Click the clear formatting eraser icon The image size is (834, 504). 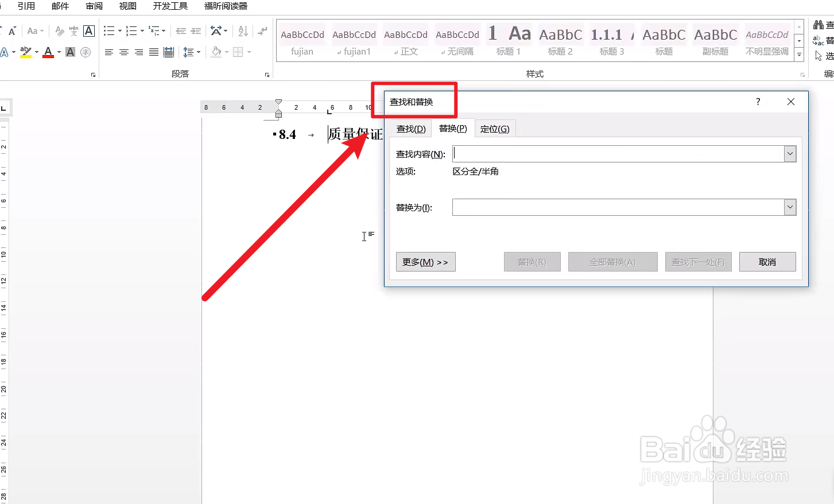(x=59, y=31)
